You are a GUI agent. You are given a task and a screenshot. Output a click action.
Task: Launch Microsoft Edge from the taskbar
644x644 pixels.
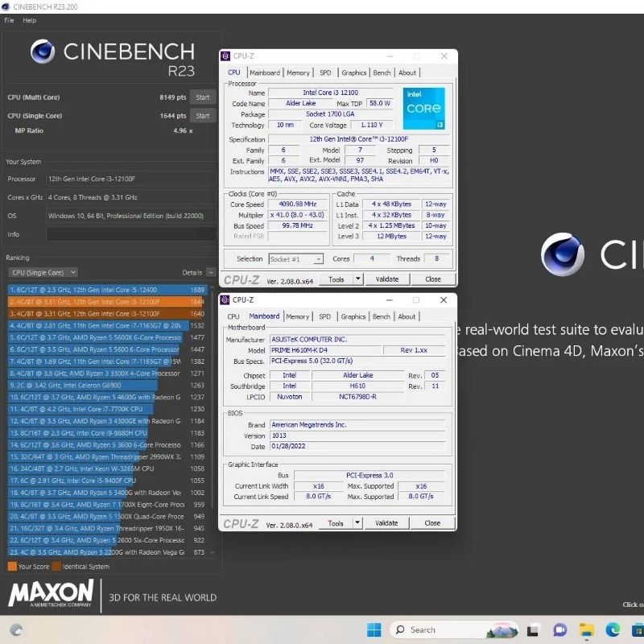[613, 630]
